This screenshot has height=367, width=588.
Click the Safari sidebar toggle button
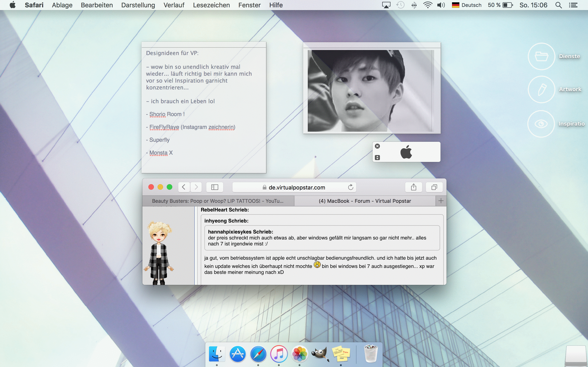215,187
